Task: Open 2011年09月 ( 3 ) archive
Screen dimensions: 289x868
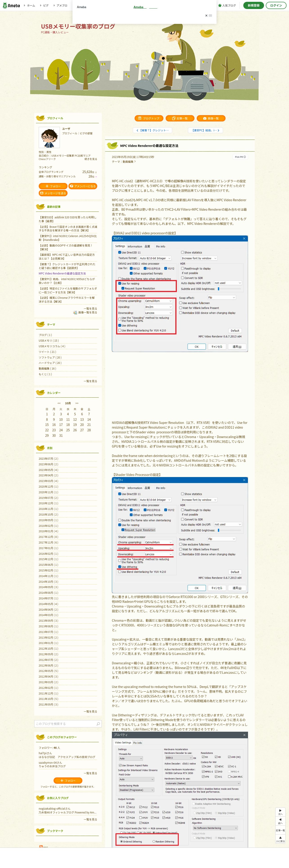Action: [48, 705]
